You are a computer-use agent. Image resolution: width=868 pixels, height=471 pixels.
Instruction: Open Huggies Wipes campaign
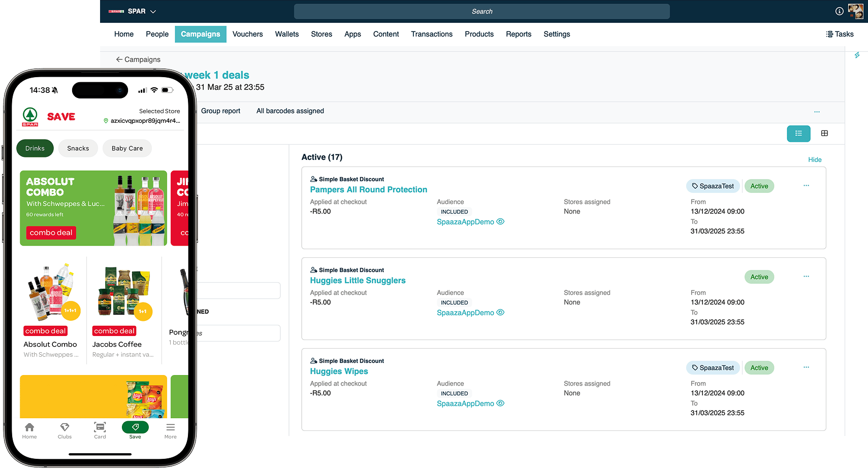(x=339, y=371)
